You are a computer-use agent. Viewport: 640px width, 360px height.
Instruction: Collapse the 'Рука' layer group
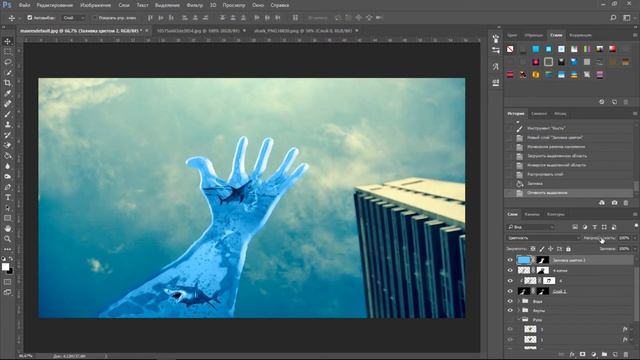pos(519,320)
